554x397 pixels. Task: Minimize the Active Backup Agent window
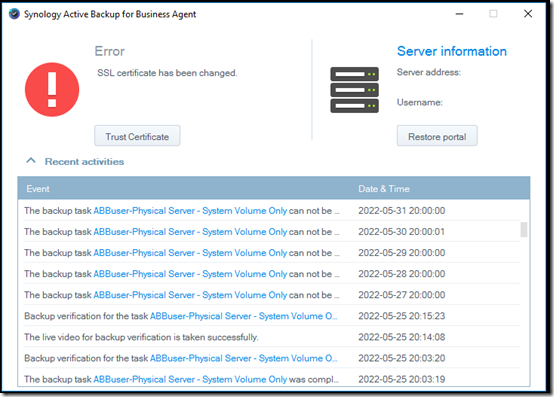click(459, 14)
